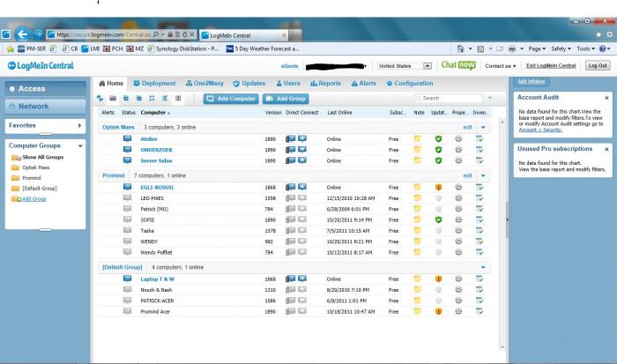This screenshot has width=617, height=364.
Task: Open the Internet Explorer tools gear
Action: 610,34
